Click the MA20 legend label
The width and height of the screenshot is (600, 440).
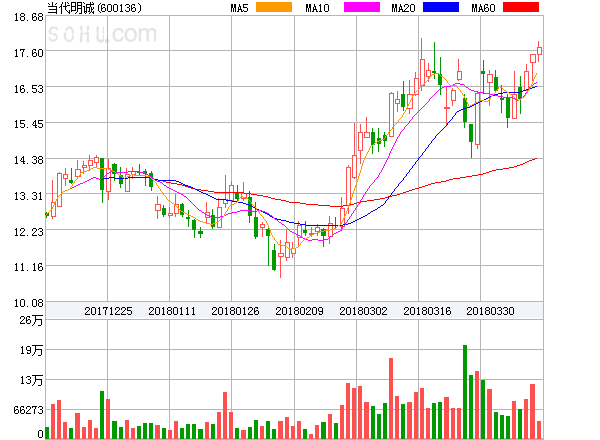point(403,8)
